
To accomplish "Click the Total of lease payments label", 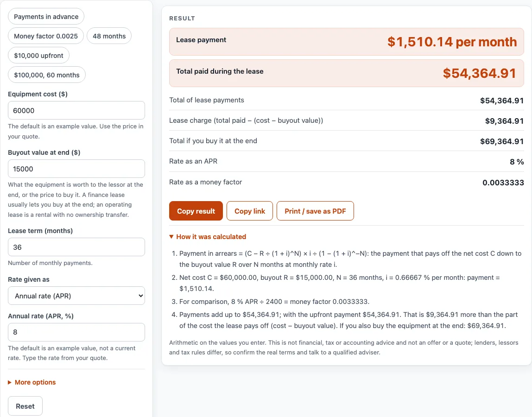I will [x=207, y=100].
